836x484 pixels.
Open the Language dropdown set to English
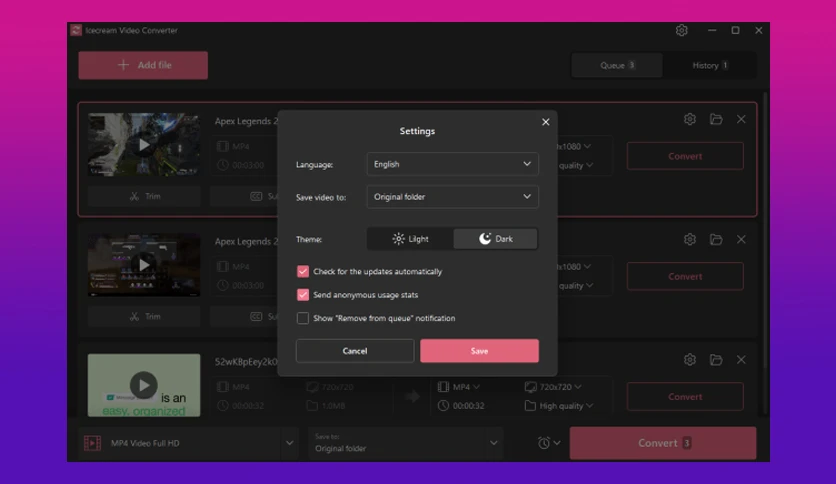(452, 164)
